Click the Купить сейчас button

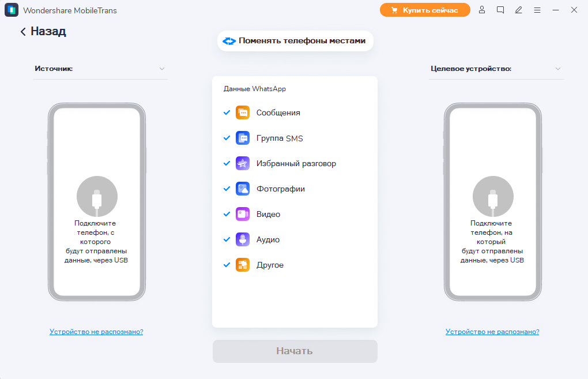tap(425, 10)
